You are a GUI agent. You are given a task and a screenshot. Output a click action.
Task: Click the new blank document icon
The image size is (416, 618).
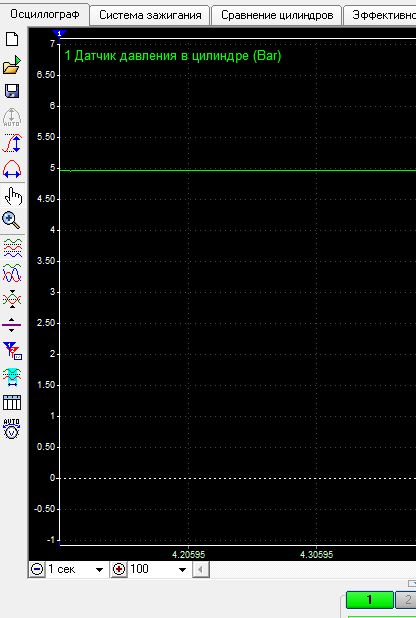coord(12,39)
